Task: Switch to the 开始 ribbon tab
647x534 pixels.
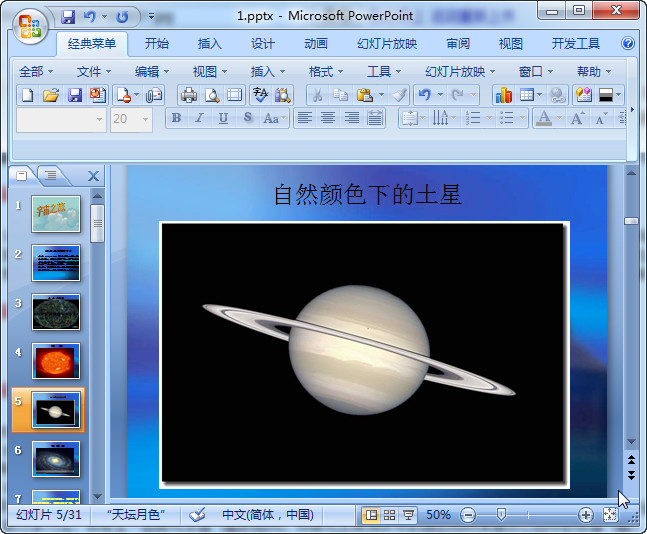Action: pos(157,44)
